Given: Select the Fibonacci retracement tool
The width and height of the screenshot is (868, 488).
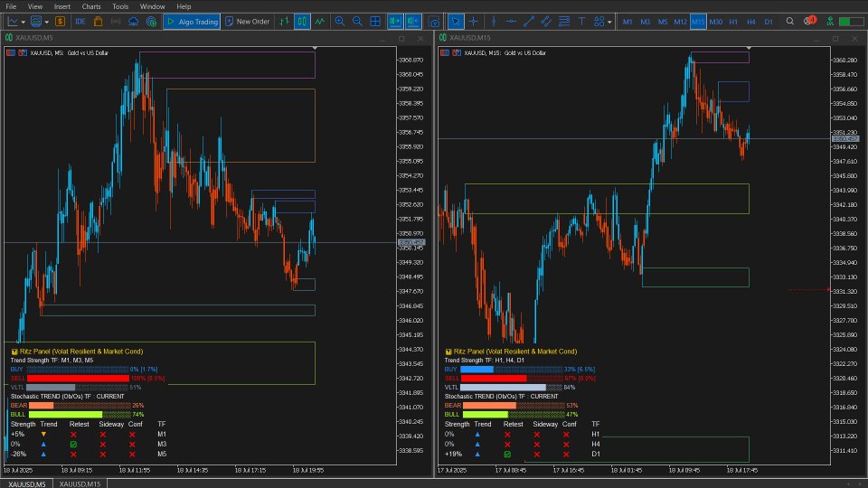Looking at the screenshot, I should coord(564,22).
